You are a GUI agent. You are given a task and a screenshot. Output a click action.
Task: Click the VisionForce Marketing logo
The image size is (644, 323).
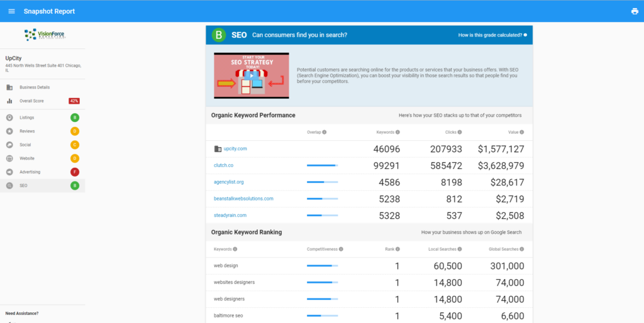click(x=45, y=35)
